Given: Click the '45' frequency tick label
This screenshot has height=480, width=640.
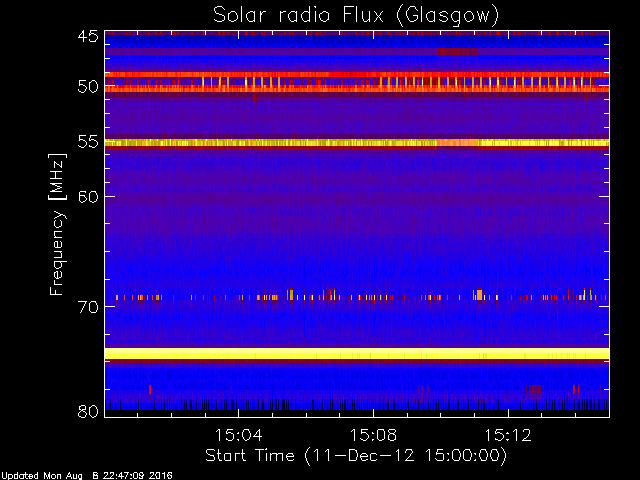Looking at the screenshot, I should pyautogui.click(x=88, y=36).
